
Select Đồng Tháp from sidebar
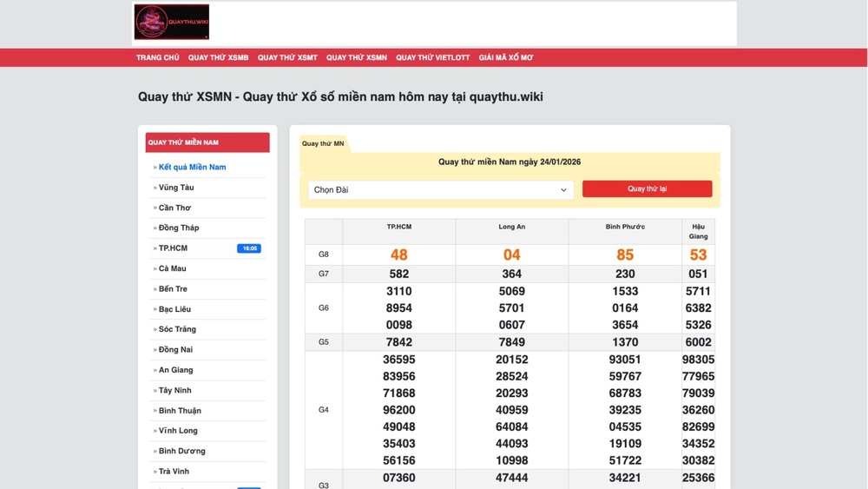pyautogui.click(x=179, y=228)
